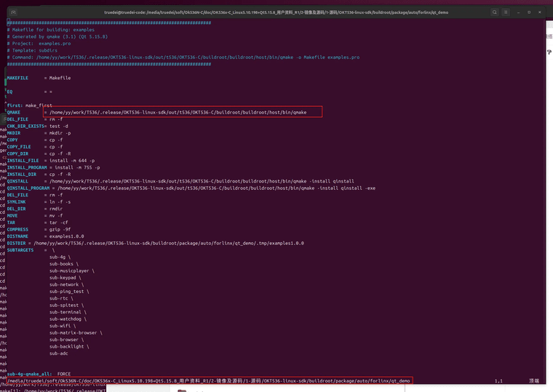The height and width of the screenshot is (392, 553).
Task: Click the 'sub-wifi' subtarget entry
Action: 60,326
